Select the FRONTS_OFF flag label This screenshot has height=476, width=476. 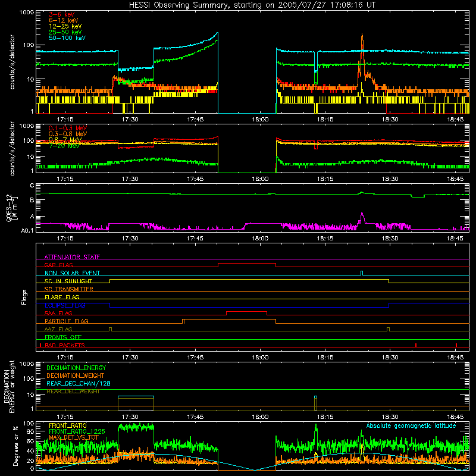click(x=63, y=337)
